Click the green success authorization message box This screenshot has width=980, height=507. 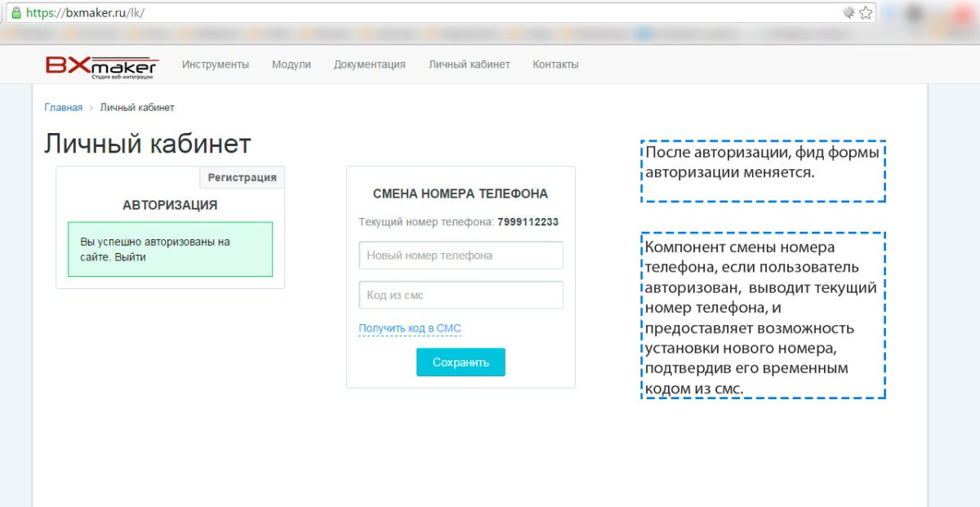[170, 250]
